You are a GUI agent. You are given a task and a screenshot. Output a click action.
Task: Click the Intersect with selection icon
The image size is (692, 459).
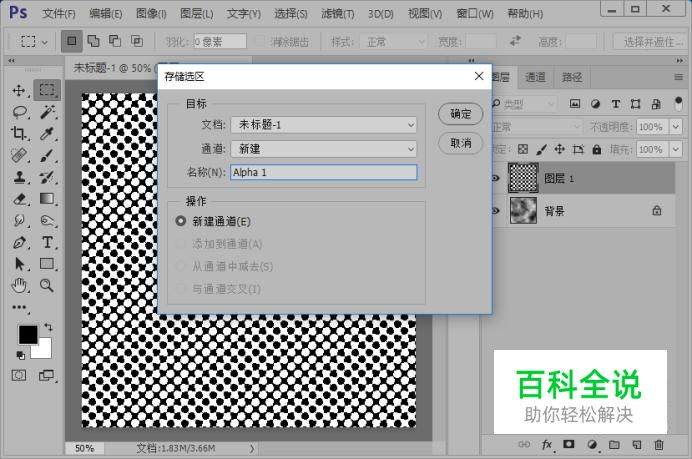137,41
